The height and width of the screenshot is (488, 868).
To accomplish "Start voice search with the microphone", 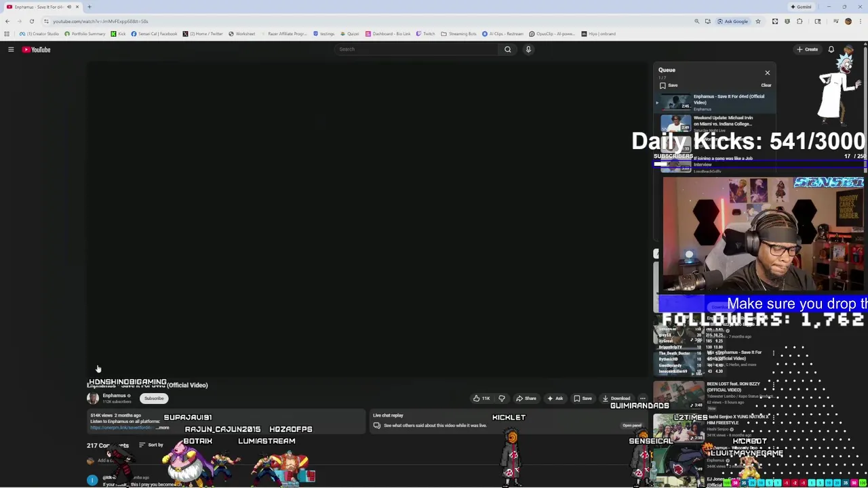I will (528, 49).
